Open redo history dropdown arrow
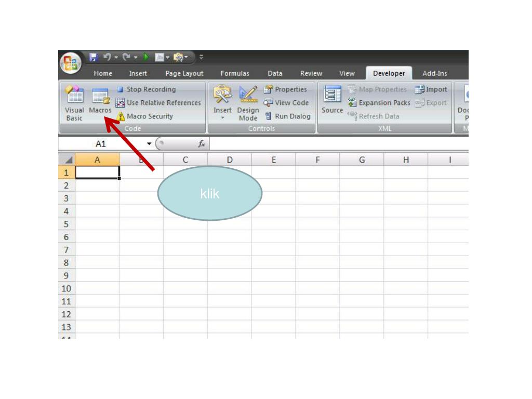The image size is (532, 399). [x=136, y=57]
